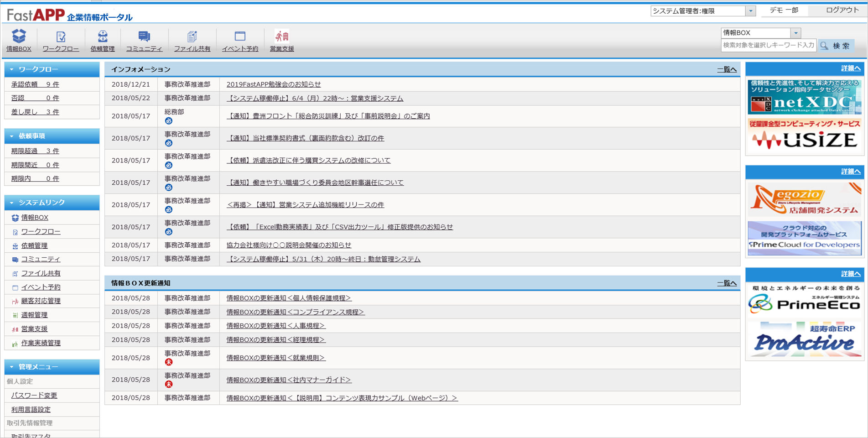Open 人事規程 update notice
Screen dimensions: 868x438
click(x=276, y=326)
